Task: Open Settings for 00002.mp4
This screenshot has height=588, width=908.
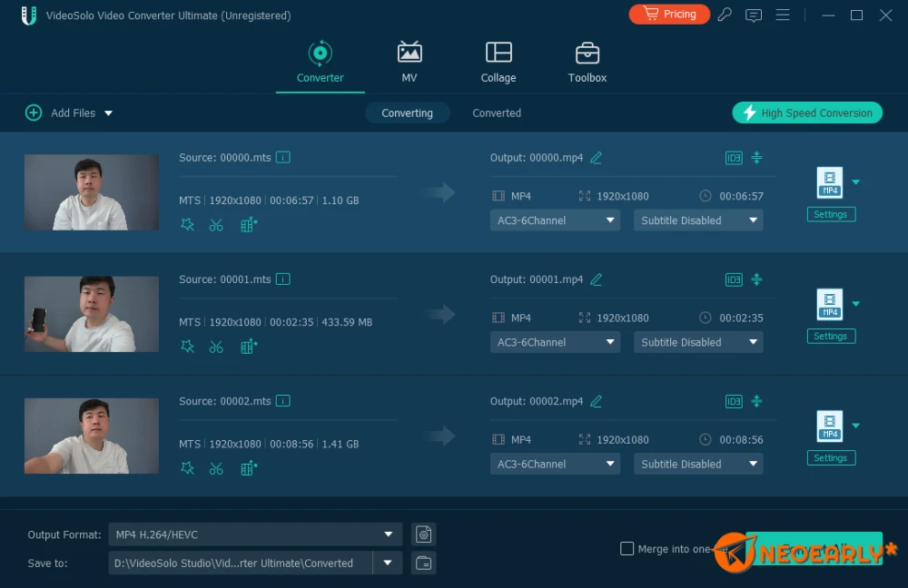Action: (831, 457)
